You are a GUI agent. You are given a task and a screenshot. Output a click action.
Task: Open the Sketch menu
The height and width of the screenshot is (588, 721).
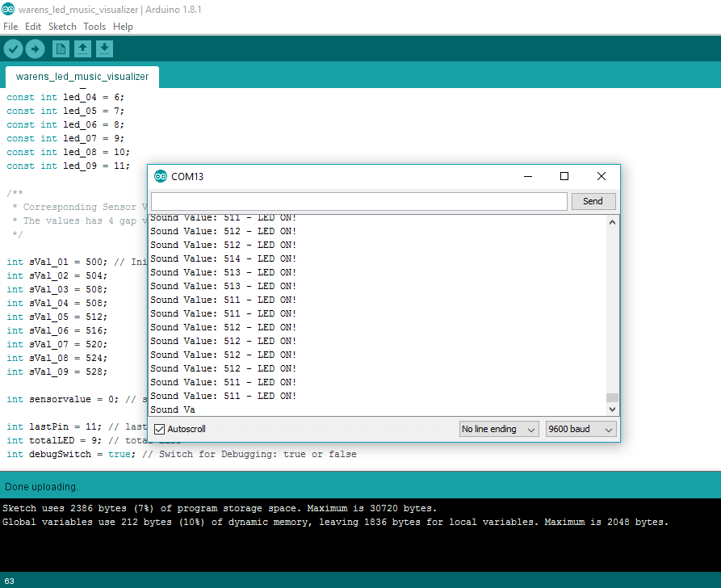click(x=62, y=27)
